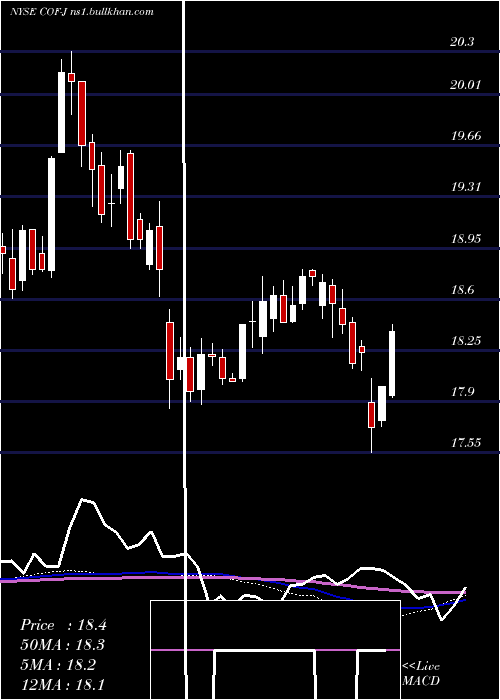The height and width of the screenshot is (700, 500).
Task: Click the Price : 18.4 readout
Action: point(63,625)
